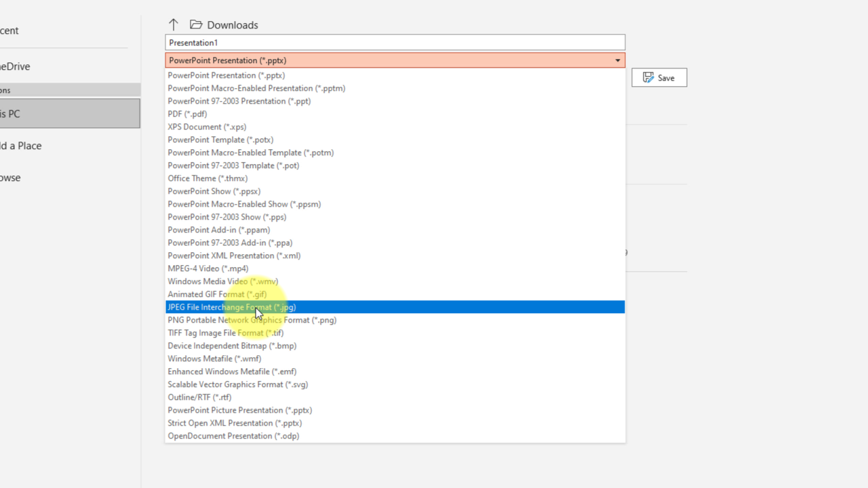Click the Save button
This screenshot has width=868, height=488.
tap(659, 78)
